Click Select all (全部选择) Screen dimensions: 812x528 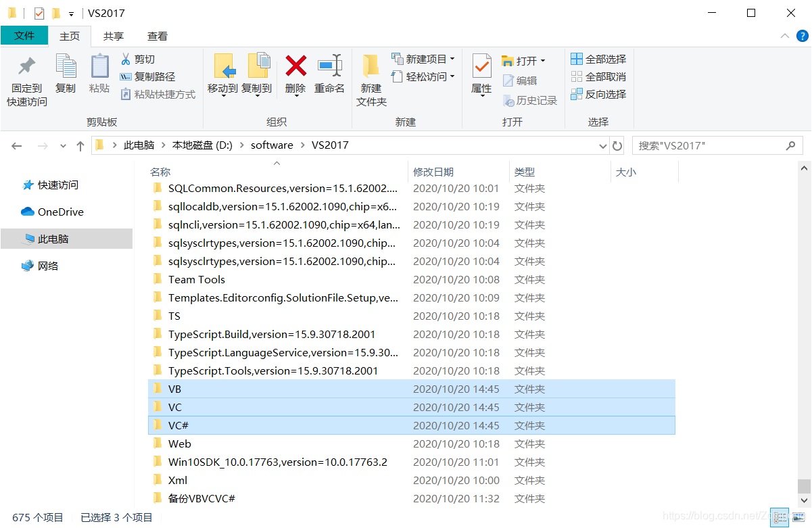point(598,59)
